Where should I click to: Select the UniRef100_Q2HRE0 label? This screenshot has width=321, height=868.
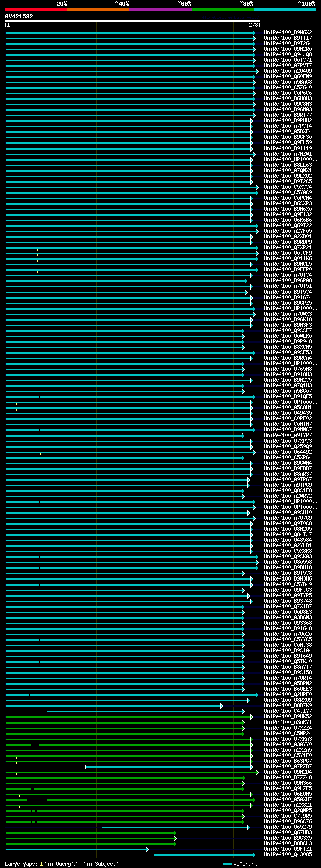click(x=288, y=694)
